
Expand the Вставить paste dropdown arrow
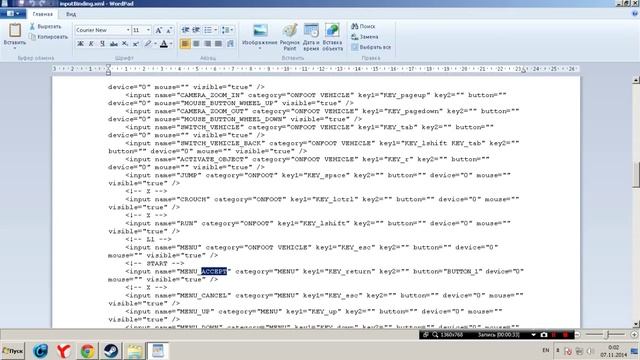click(x=15, y=48)
